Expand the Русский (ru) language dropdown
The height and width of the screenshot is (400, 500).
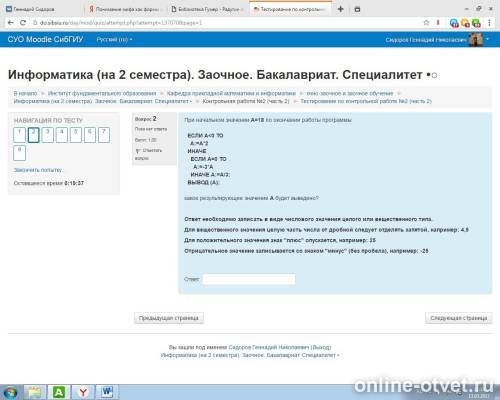coord(114,39)
